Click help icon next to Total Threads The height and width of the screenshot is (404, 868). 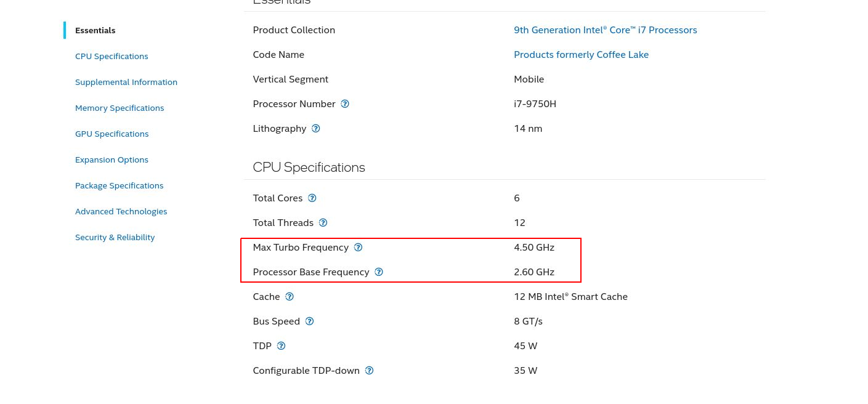click(323, 223)
